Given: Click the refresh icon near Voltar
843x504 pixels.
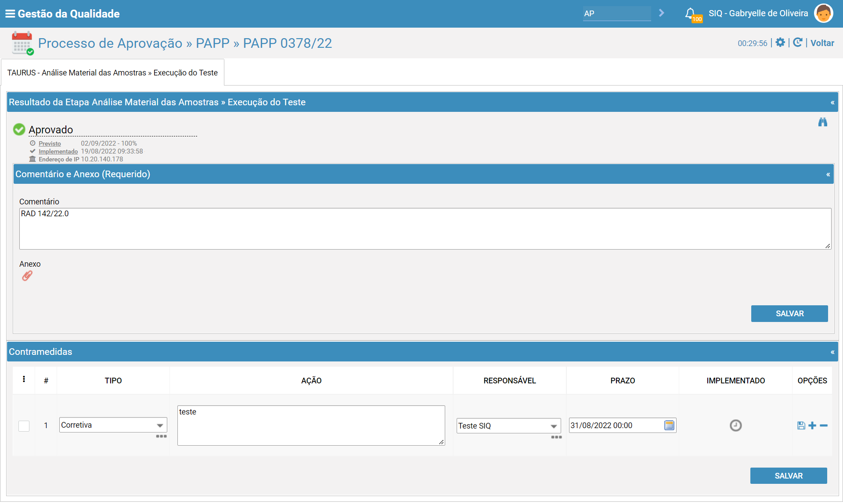Looking at the screenshot, I should (x=798, y=43).
